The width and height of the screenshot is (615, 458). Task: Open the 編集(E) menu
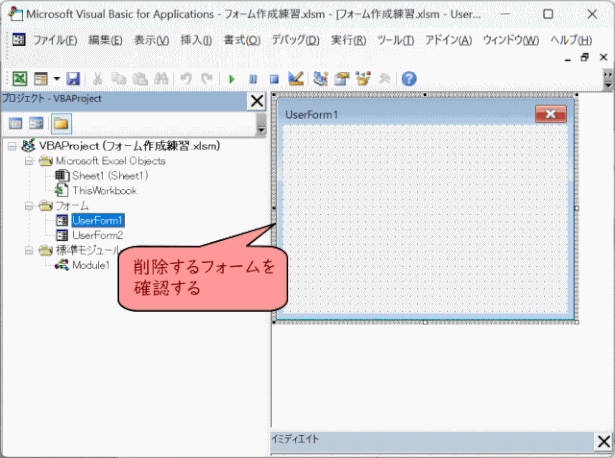pos(105,40)
